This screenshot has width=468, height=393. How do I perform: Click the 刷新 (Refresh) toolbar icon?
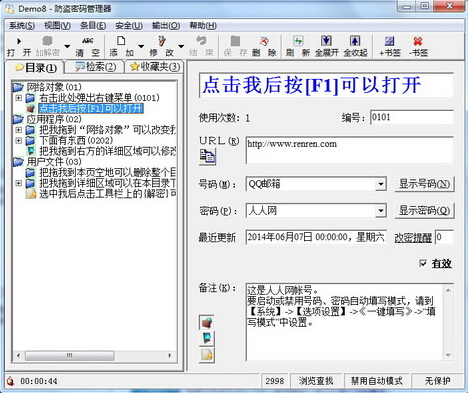point(298,41)
